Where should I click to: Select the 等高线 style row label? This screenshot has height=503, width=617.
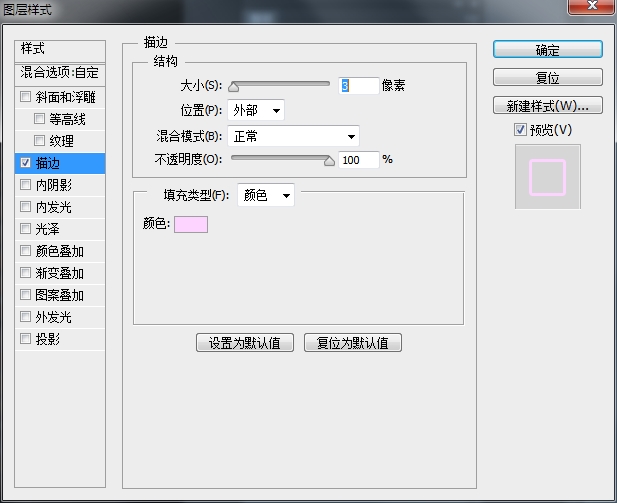[x=67, y=119]
